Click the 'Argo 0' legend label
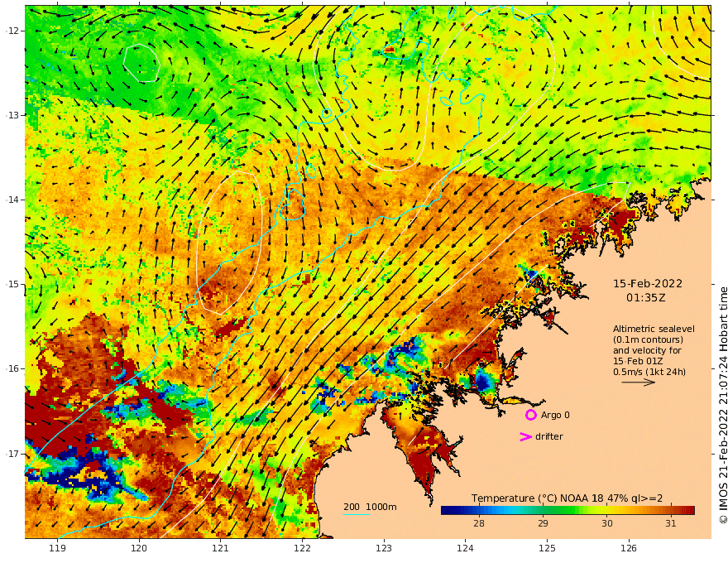Screen dimensions: 728x563 click(x=555, y=415)
